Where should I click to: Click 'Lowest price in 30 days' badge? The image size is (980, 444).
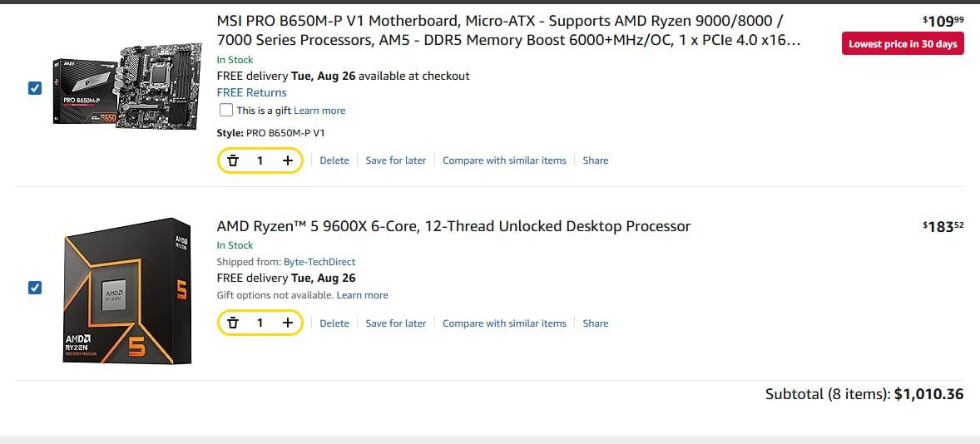point(903,44)
